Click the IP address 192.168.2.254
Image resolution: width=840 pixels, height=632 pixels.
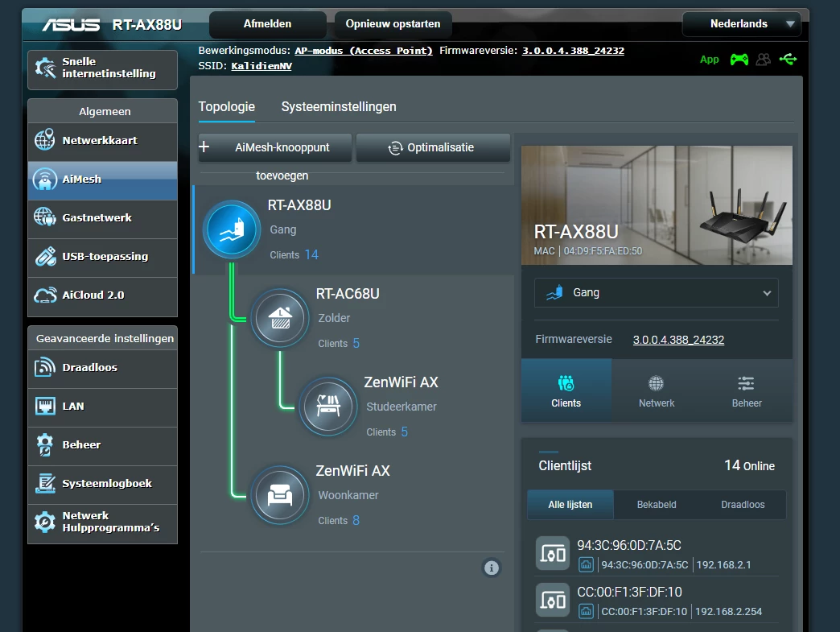(729, 611)
